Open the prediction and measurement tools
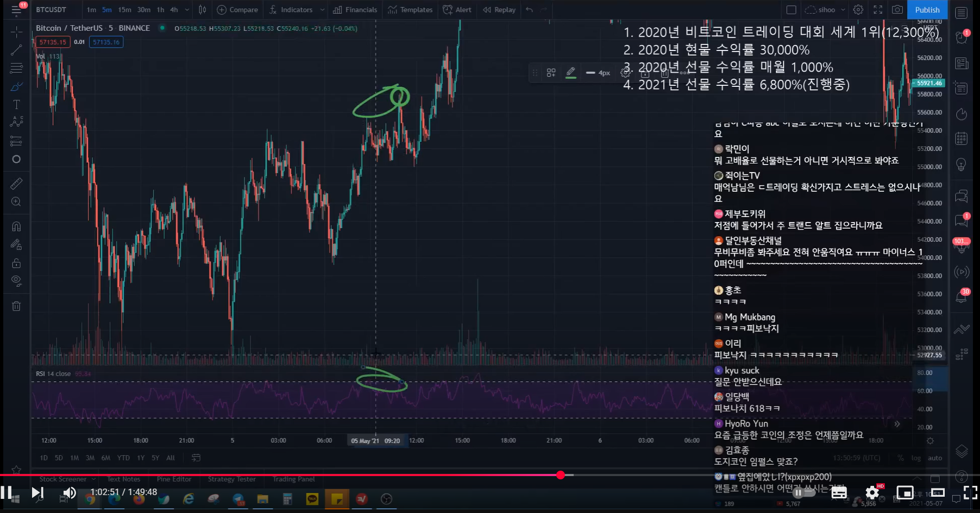Viewport: 980px width, 513px height. (16, 141)
